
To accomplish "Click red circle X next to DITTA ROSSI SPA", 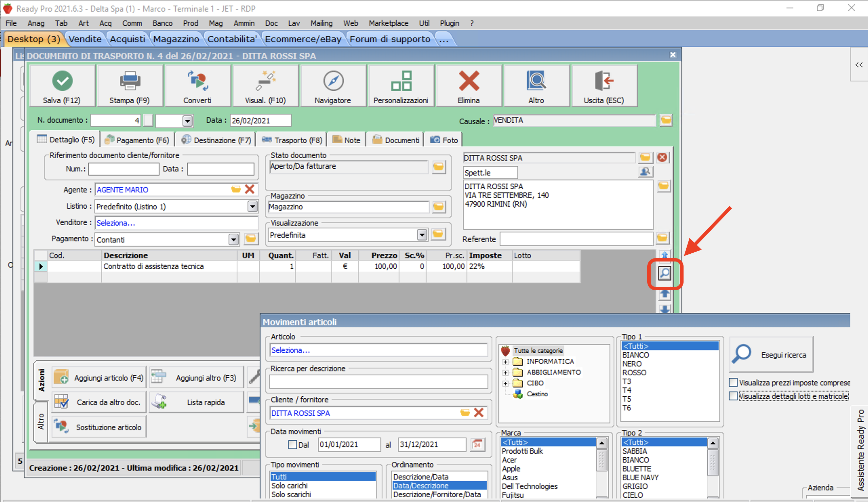I will [x=662, y=158].
